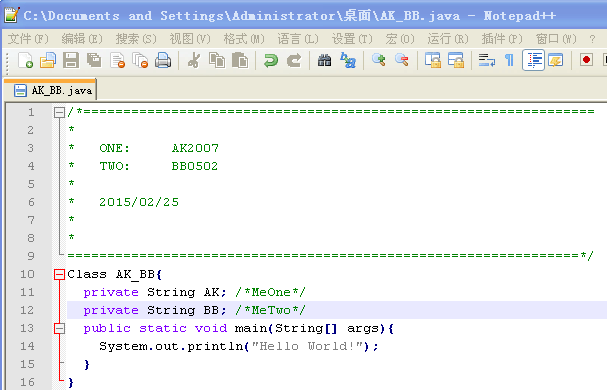
Task: Click the ONE: label in the comment
Action: point(114,148)
